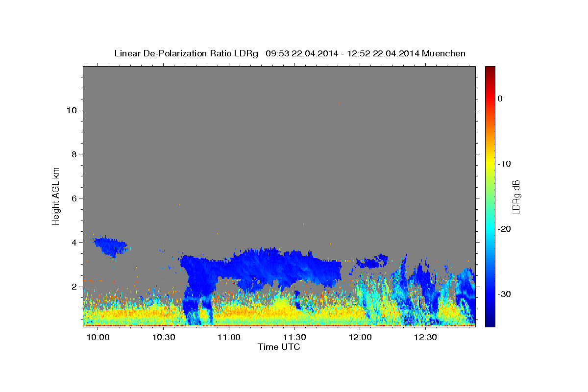
Task: Click the plot title 'Linear De-Polarization Ratio LDRg'
Action: click(186, 53)
